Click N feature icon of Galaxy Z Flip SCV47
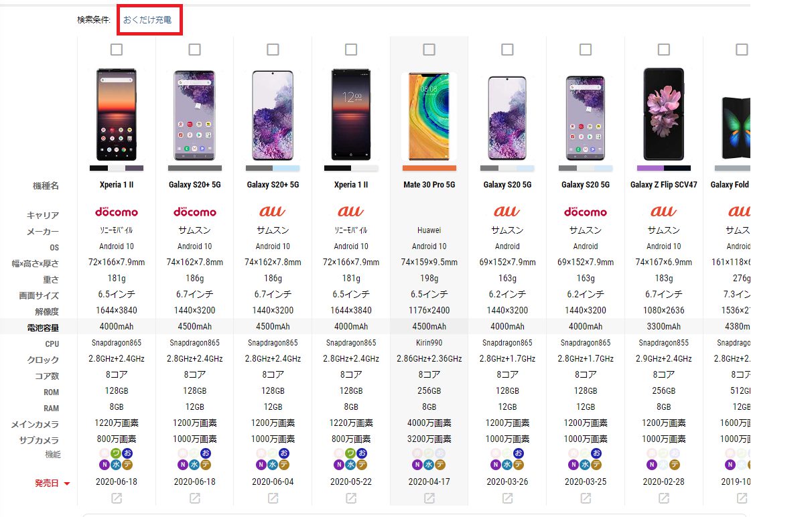This screenshot has width=812, height=517. [653, 465]
